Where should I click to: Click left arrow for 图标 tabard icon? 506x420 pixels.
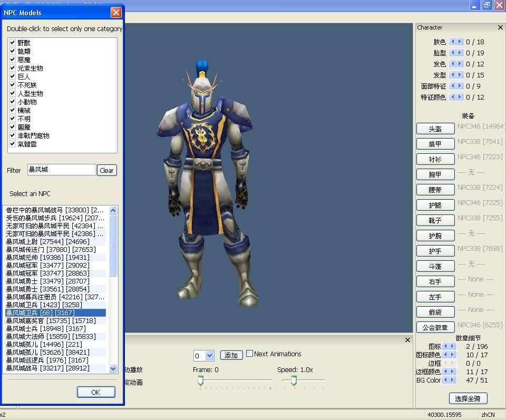[x=445, y=346]
